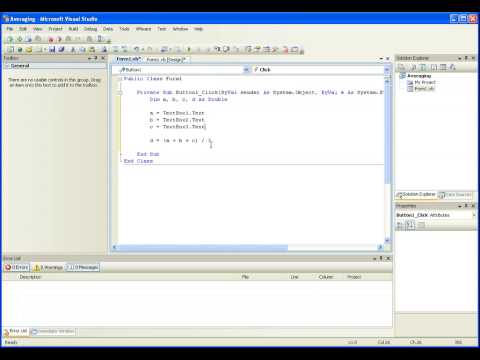This screenshot has height=360, width=480.
Task: Select the Averaging project in Solution Explorer
Action: (x=419, y=76)
